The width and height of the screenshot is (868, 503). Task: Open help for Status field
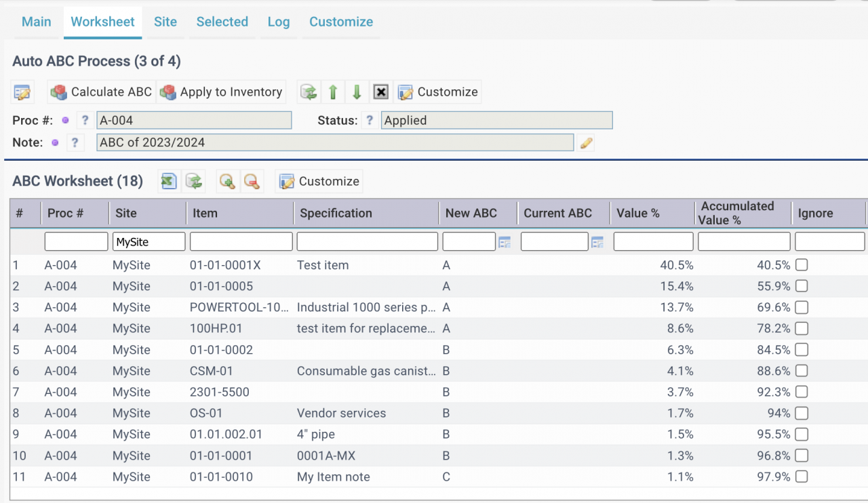pos(370,121)
